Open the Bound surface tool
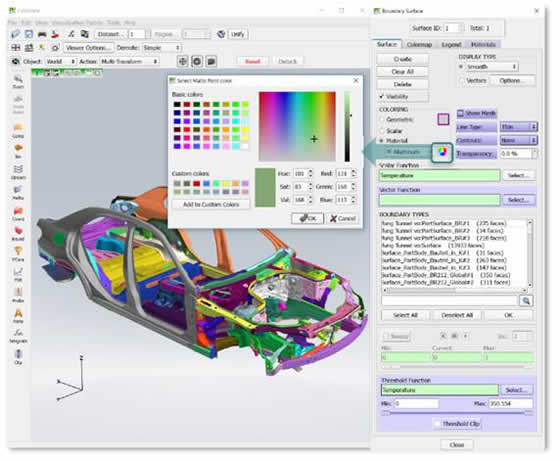This screenshot has width=560, height=461. point(18,234)
